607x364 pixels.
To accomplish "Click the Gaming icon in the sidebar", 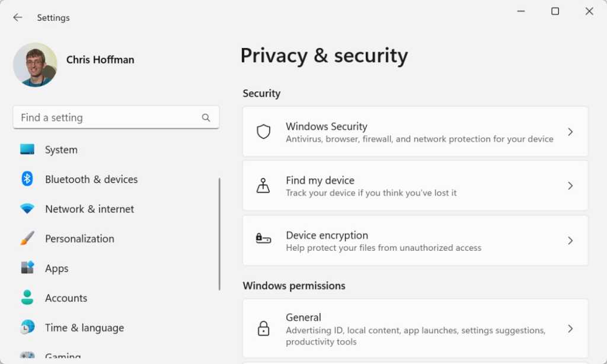I will (x=27, y=356).
